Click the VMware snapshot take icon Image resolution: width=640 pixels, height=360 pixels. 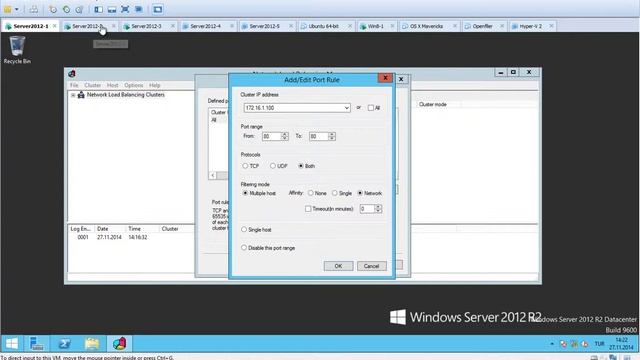[53, 9]
